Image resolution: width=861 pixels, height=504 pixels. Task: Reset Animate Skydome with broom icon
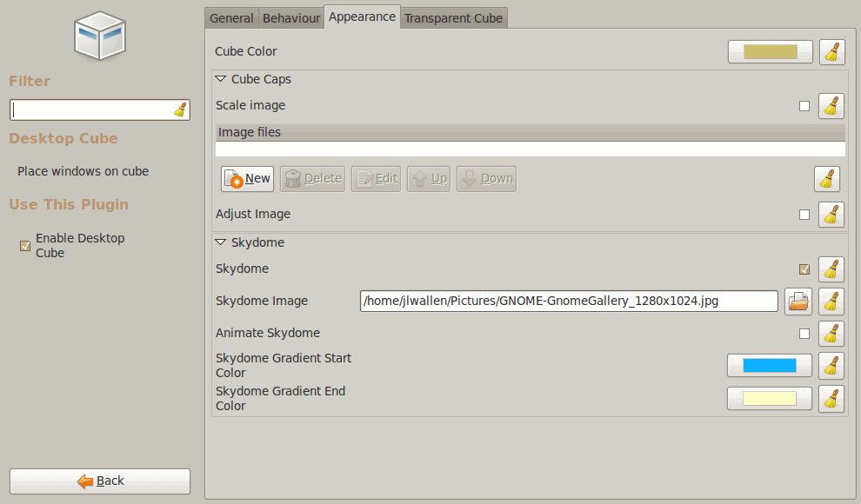[831, 334]
